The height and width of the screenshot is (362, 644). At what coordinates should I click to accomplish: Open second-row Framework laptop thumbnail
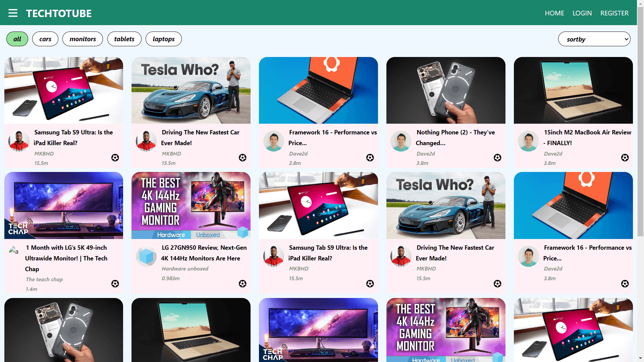[x=573, y=205]
